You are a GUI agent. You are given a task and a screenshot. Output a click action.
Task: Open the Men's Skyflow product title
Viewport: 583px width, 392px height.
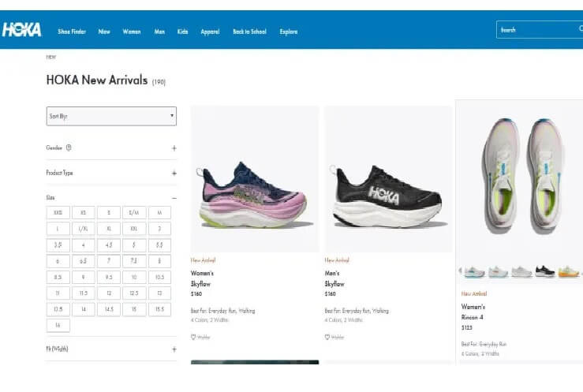[x=334, y=278]
